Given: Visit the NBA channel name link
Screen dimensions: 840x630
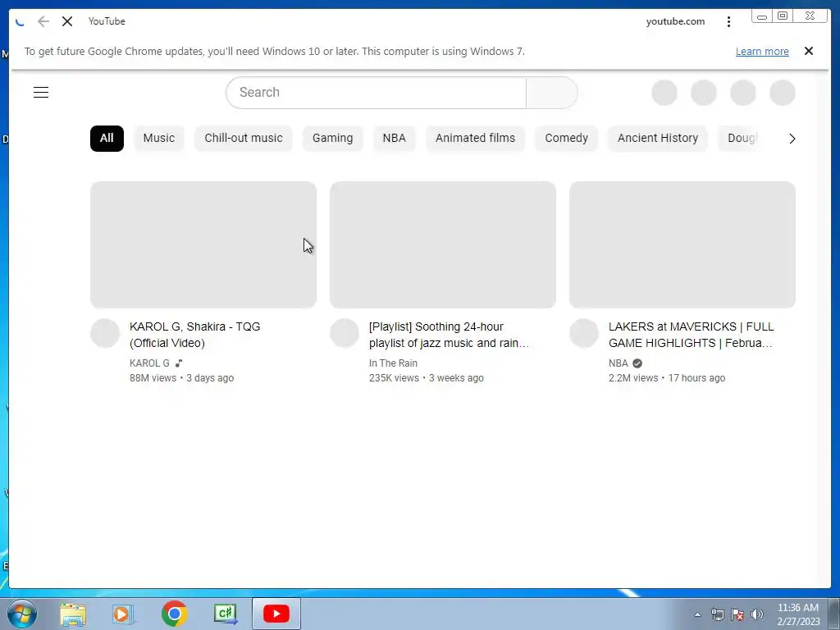Looking at the screenshot, I should pyautogui.click(x=619, y=363).
